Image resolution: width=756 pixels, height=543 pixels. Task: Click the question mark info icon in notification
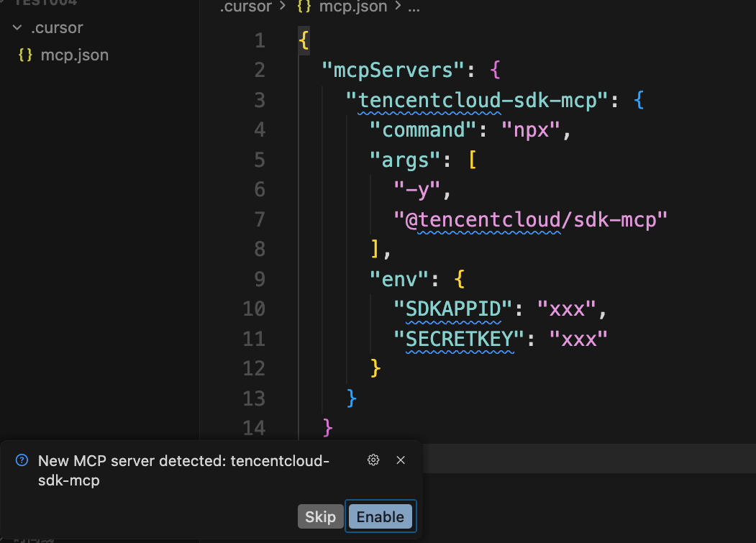pos(22,460)
